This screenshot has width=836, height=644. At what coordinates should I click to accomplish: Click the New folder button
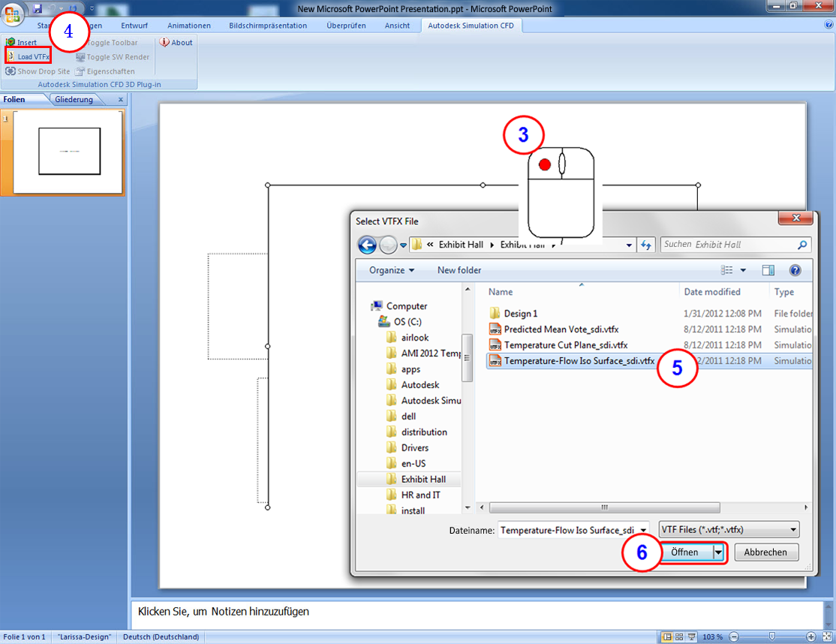tap(459, 269)
